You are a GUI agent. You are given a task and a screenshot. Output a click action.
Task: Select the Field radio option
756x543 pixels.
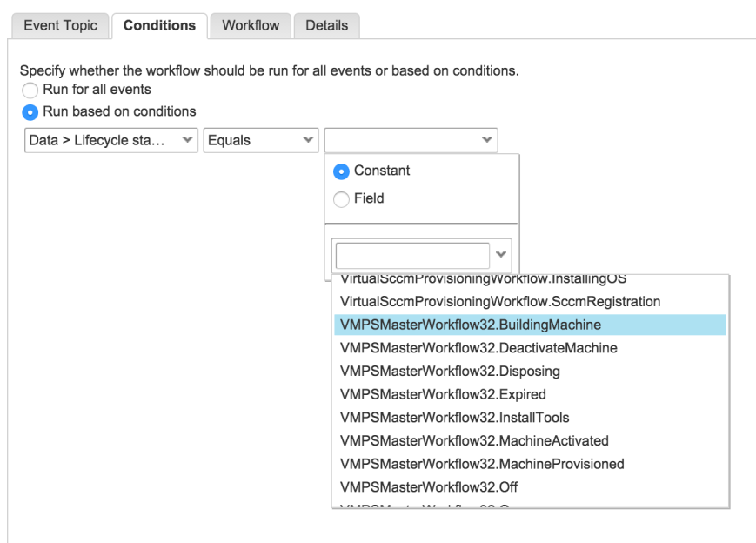click(x=341, y=198)
